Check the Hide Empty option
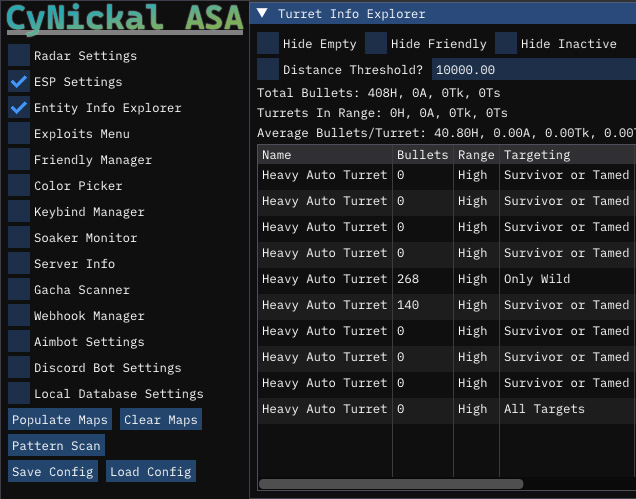The height and width of the screenshot is (499, 636). coord(268,44)
